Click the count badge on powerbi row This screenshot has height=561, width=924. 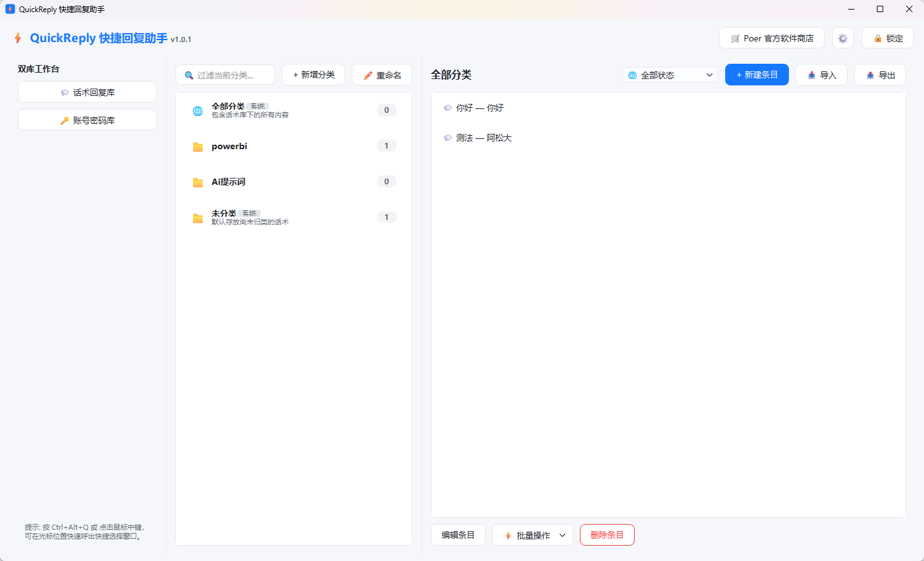[x=386, y=146]
